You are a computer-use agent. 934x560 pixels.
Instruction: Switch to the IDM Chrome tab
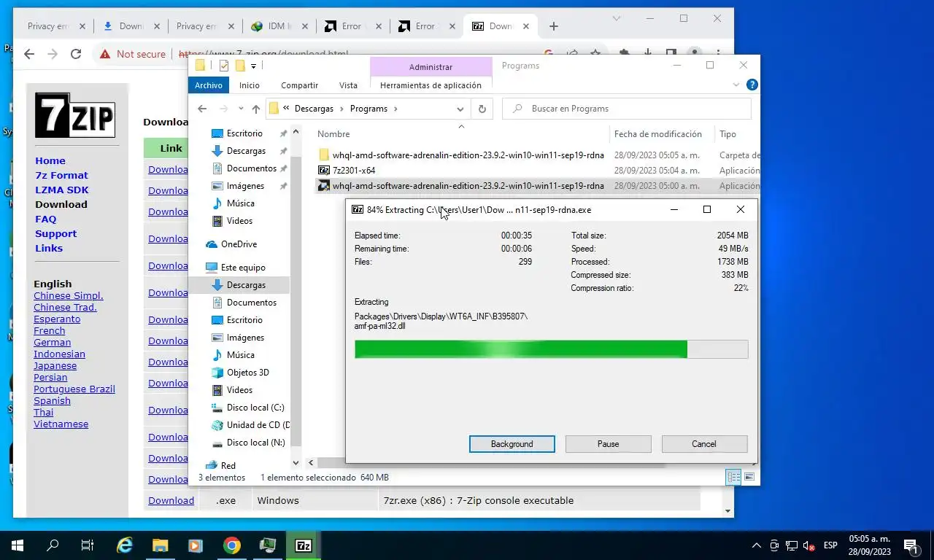point(278,26)
